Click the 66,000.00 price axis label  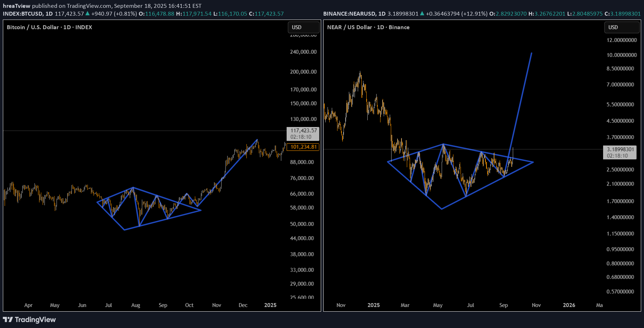(x=302, y=194)
